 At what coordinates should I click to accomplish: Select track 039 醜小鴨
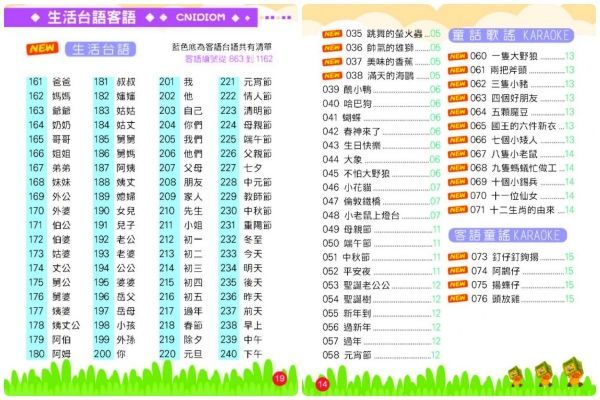[x=381, y=90]
